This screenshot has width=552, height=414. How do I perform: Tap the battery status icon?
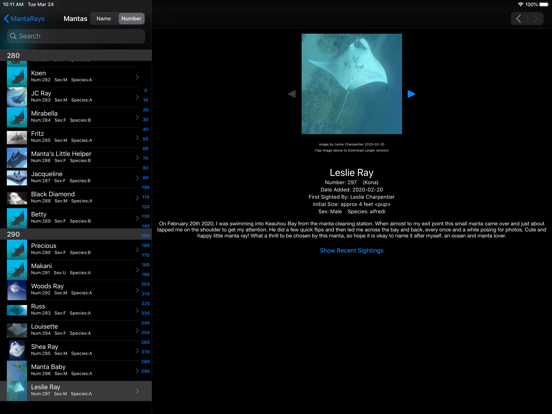(544, 4)
